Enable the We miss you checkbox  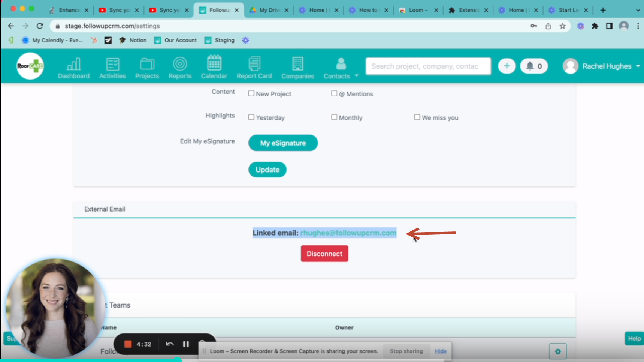pyautogui.click(x=417, y=117)
